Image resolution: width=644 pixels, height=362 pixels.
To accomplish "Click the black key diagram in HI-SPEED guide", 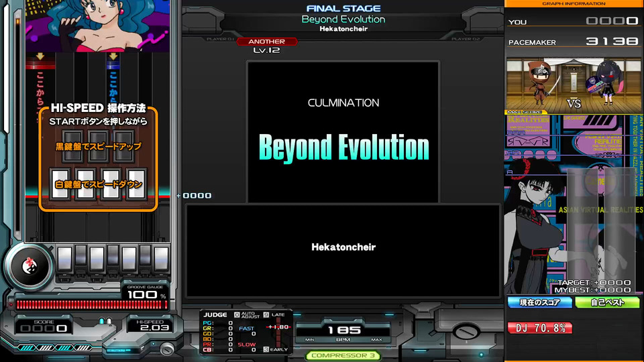I will 98,146.
